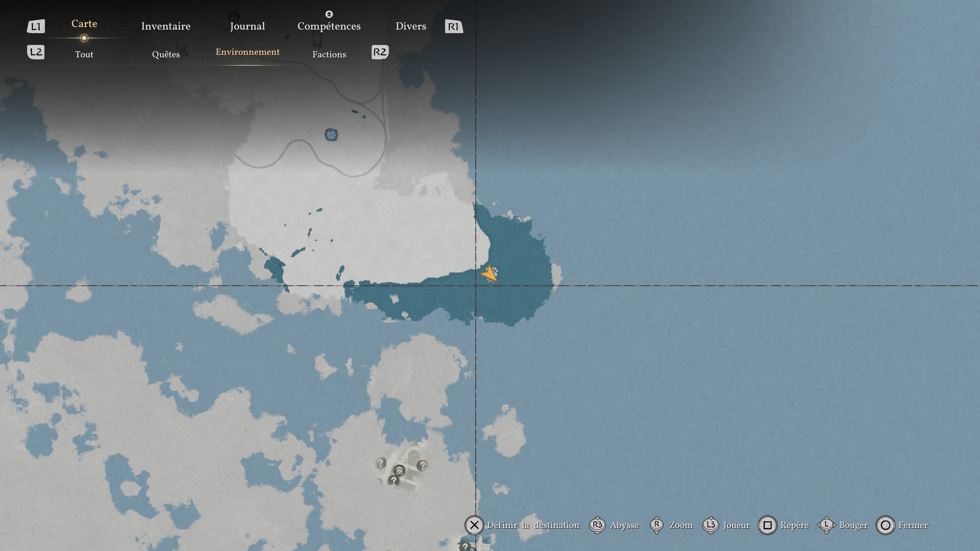
Task: Click the upgrade arrow icon above Compétences
Action: click(329, 15)
